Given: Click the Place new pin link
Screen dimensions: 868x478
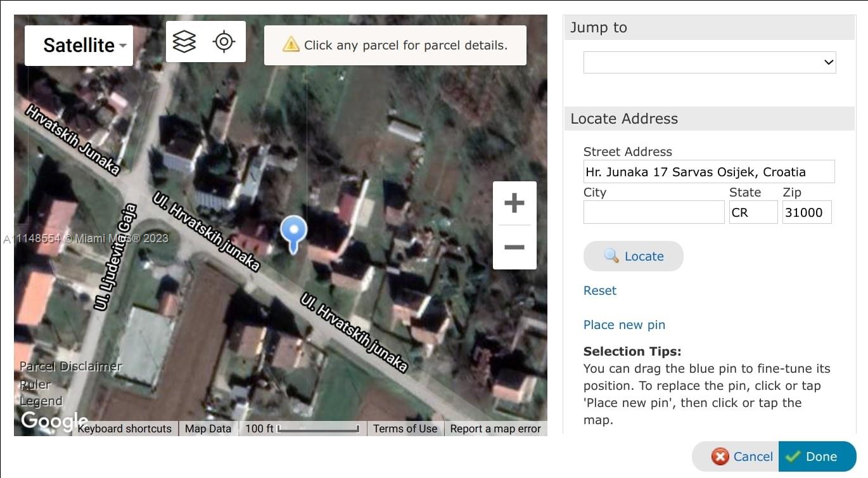Looking at the screenshot, I should 624,325.
